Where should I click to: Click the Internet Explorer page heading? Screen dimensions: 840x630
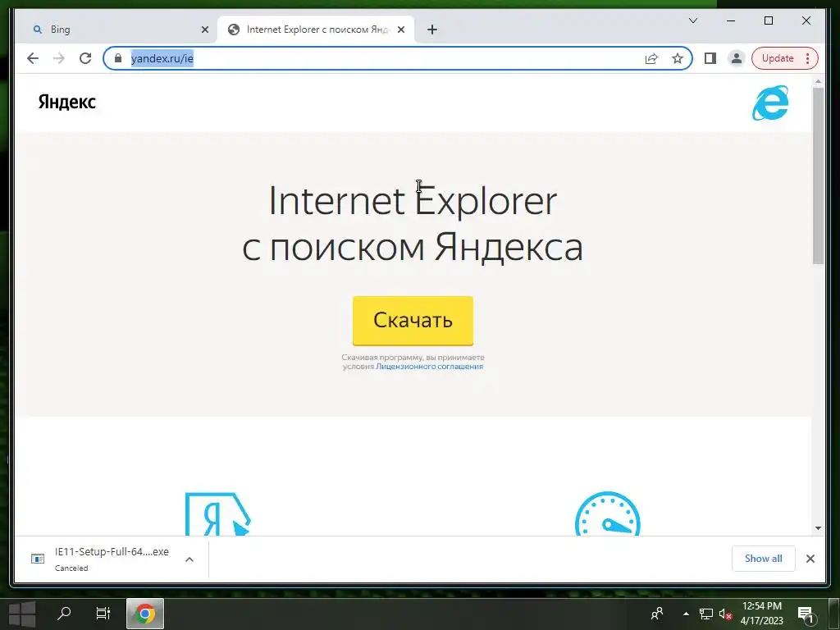click(x=413, y=223)
